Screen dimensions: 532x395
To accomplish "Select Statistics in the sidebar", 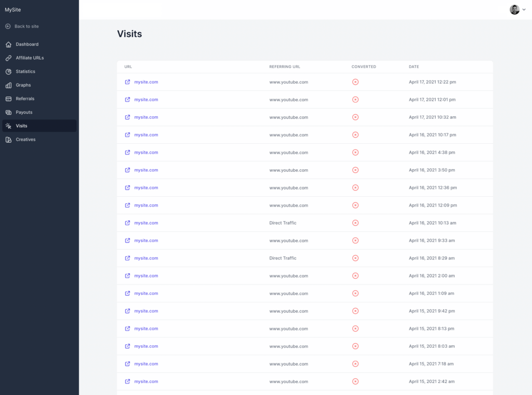I will tap(39, 72).
